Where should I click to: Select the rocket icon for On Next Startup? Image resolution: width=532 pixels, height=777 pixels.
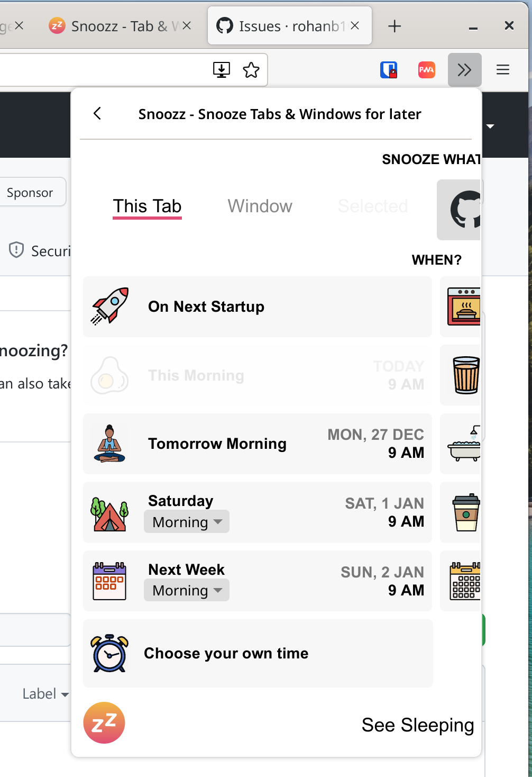[109, 306]
